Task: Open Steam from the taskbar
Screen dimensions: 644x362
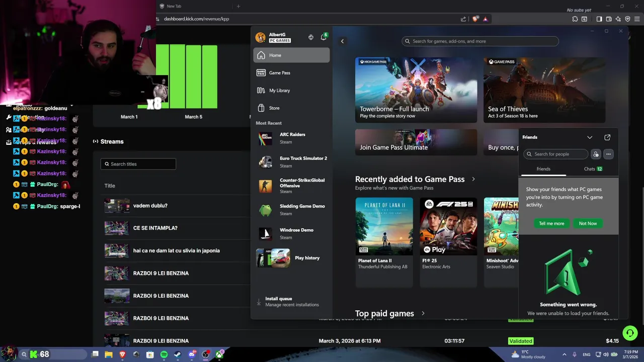Action: pyautogui.click(x=178, y=354)
